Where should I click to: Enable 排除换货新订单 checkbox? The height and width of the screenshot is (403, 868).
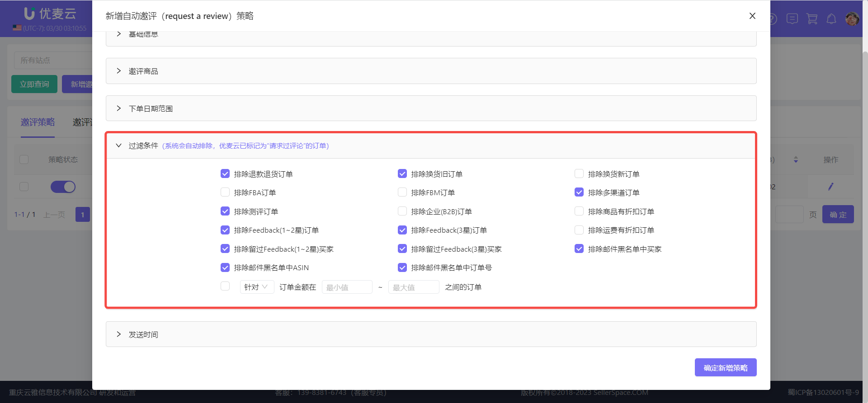tap(579, 173)
